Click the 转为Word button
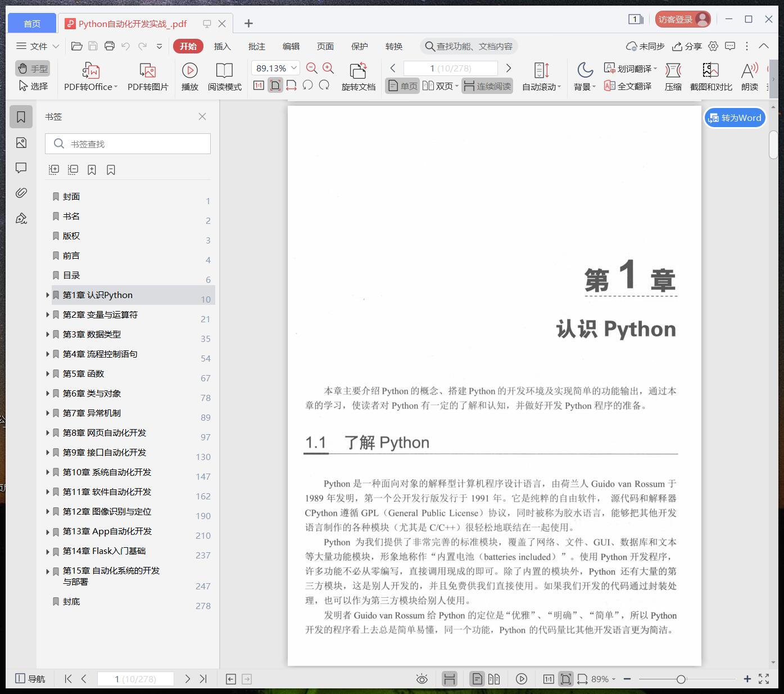This screenshot has height=694, width=784. tap(735, 118)
